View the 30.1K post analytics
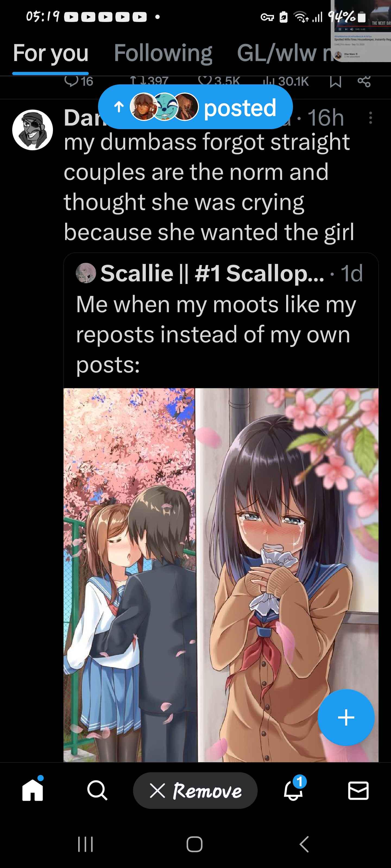This screenshot has height=868, width=391. (x=285, y=81)
